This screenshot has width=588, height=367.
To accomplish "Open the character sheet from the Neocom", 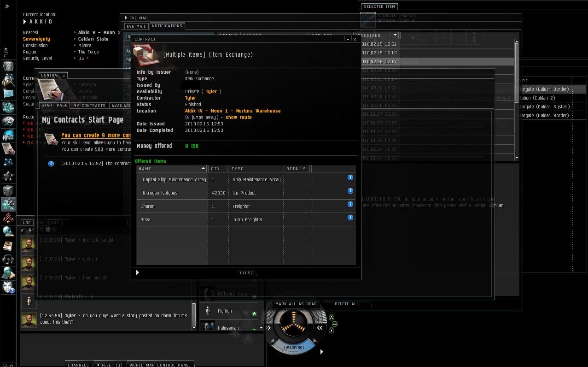I will tap(8, 66).
